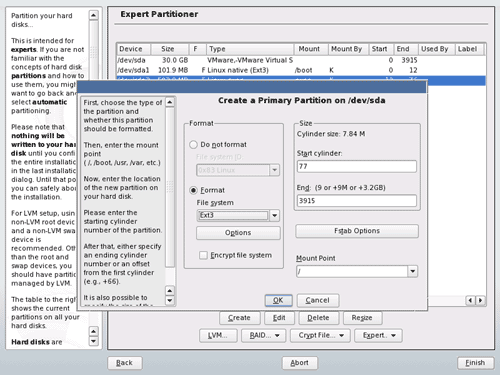Click the Finish button
This screenshot has width=500, height=375.
[x=475, y=363]
